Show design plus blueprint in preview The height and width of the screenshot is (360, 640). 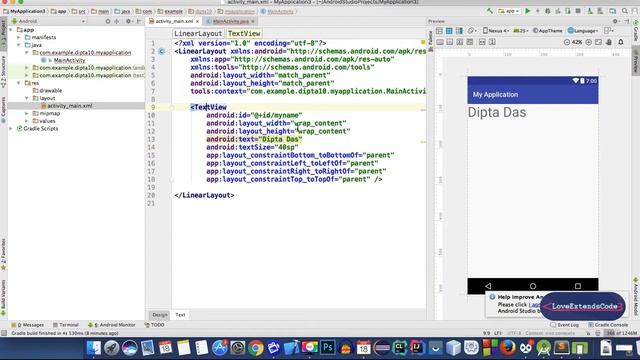(x=459, y=31)
